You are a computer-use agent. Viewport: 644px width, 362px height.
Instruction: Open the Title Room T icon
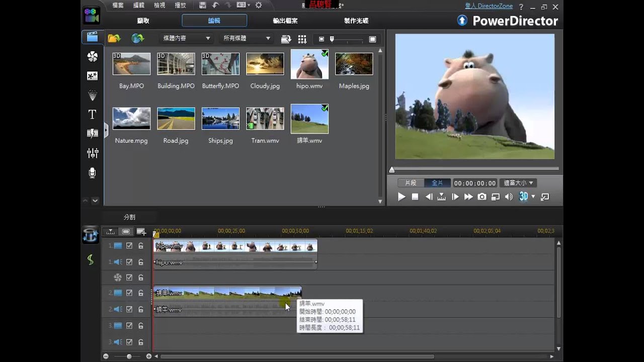tap(92, 114)
